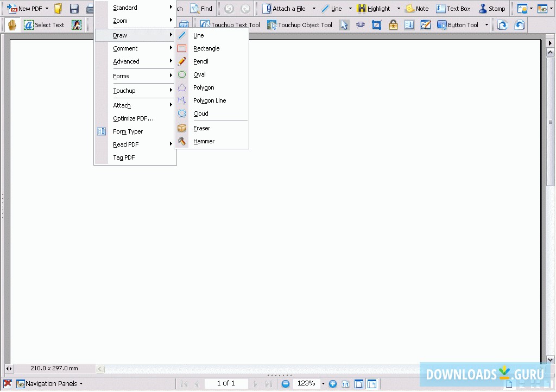
Task: Open the Advanced submenu
Action: pyautogui.click(x=135, y=61)
